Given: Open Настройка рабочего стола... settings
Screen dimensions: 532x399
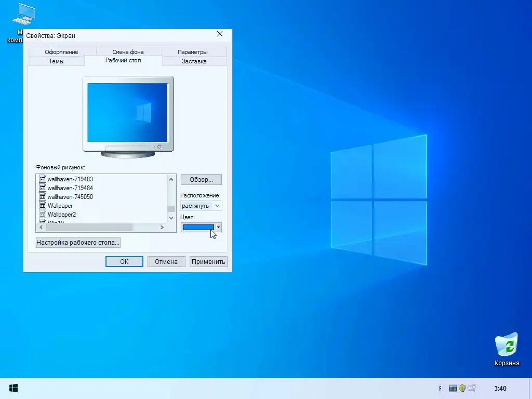Looking at the screenshot, I should coord(78,242).
